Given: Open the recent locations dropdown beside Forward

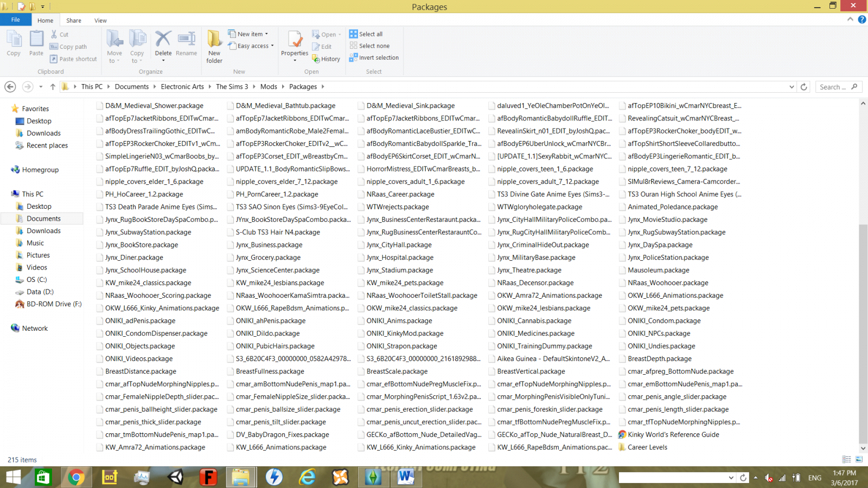Looking at the screenshot, I should [x=40, y=87].
